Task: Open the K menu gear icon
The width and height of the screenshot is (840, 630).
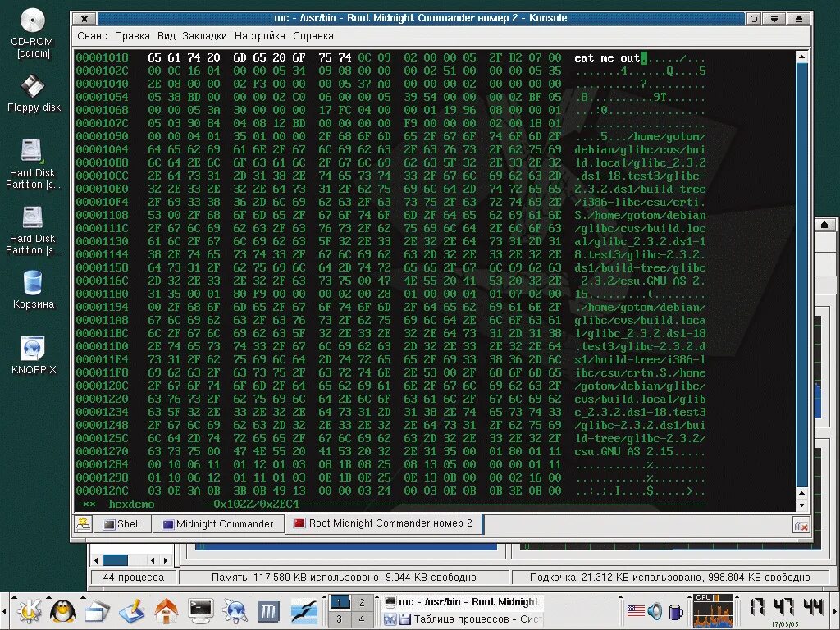Action: coord(30,611)
